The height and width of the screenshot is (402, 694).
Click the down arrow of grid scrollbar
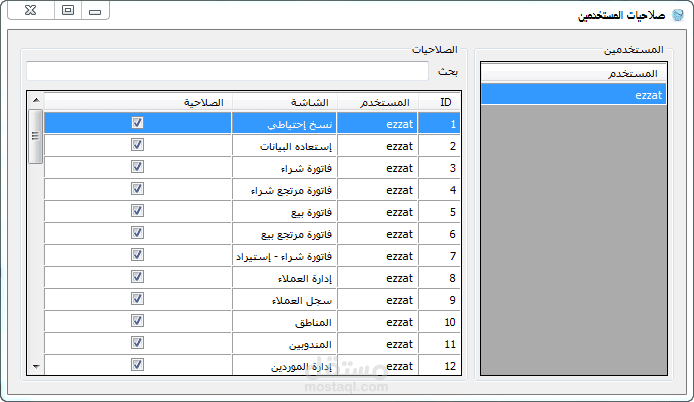click(x=36, y=367)
